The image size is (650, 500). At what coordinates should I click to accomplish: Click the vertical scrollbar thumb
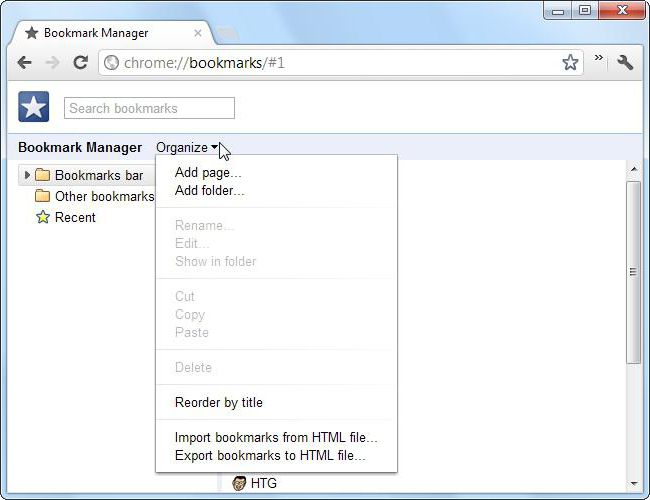(x=633, y=272)
